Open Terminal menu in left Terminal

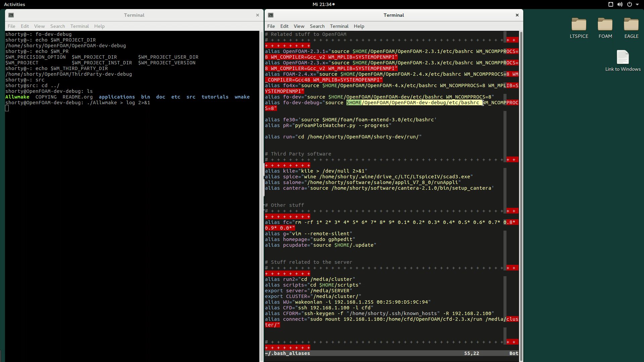79,26
